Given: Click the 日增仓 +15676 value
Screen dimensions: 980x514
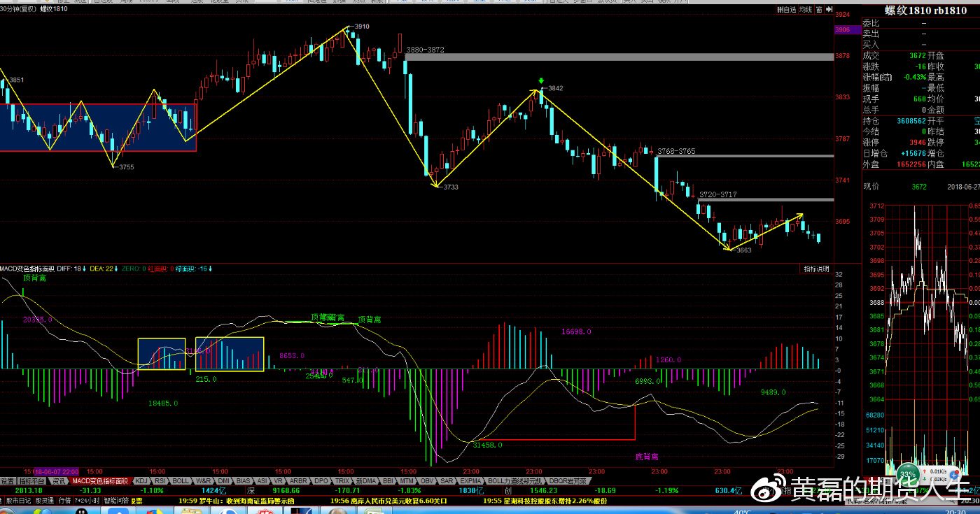Looking at the screenshot, I should click(x=913, y=153).
